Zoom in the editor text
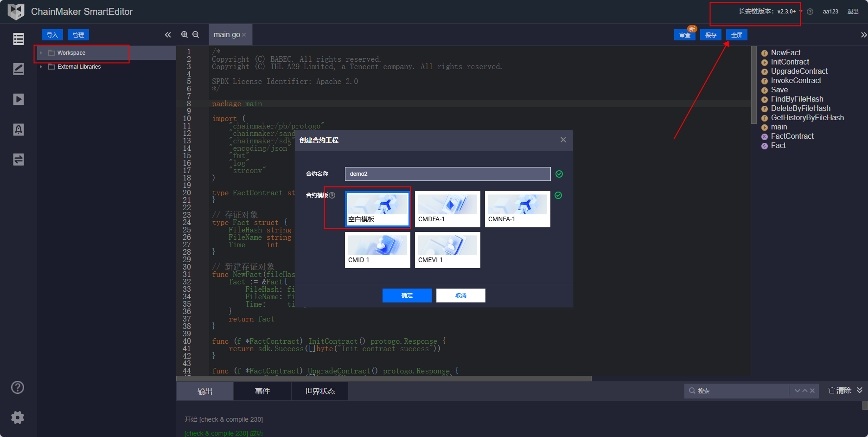Screen dimensions: 868x437 coord(185,35)
